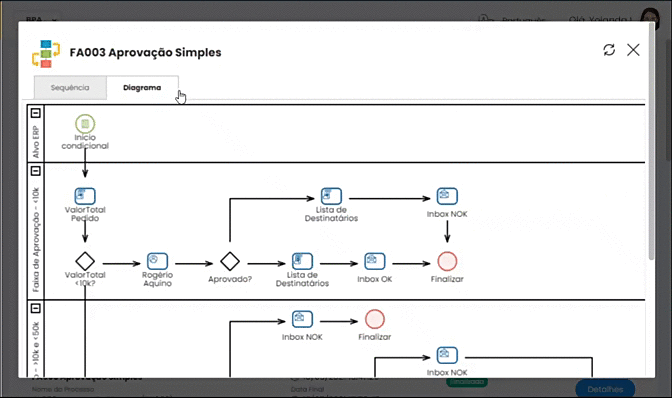Open the Rogério Aquino user task
The width and height of the screenshot is (672, 398).
coord(157,261)
